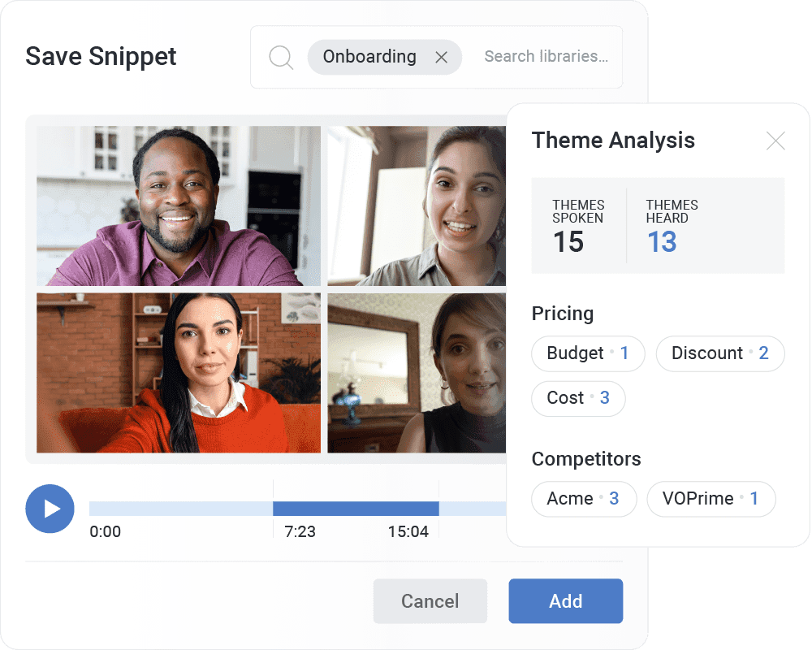Image resolution: width=812 pixels, height=650 pixels.
Task: Select the Cost theme tag
Action: pyautogui.click(x=577, y=398)
